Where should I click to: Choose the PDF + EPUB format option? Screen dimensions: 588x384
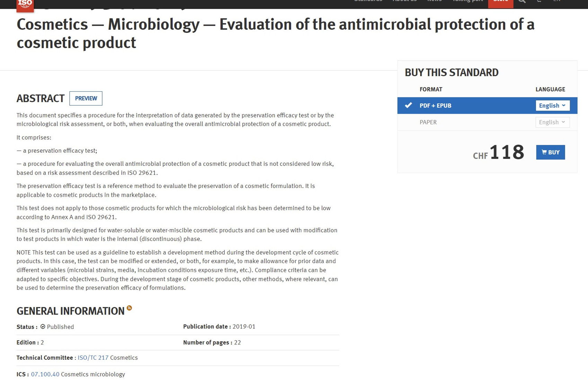[x=435, y=106]
